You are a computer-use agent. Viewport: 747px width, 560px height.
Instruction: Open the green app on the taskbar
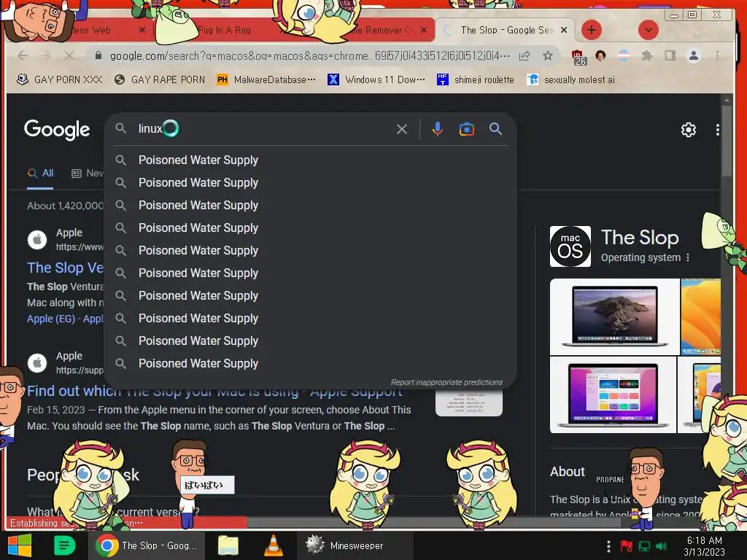pos(64,545)
